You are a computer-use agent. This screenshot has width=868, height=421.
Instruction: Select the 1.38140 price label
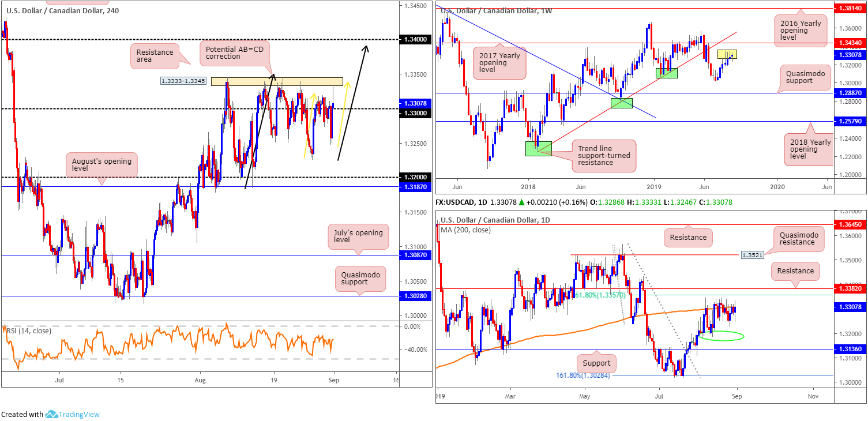coord(851,9)
